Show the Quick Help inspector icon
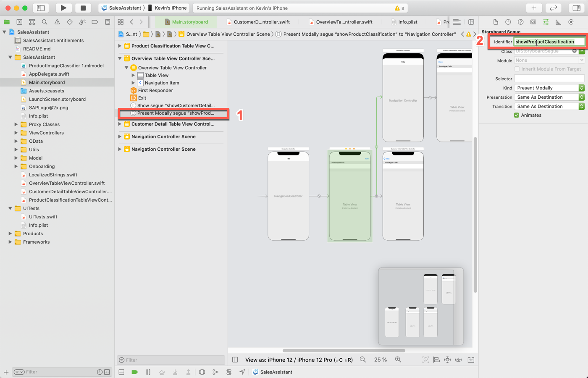Viewport: 588px width, 378px height. [521, 22]
